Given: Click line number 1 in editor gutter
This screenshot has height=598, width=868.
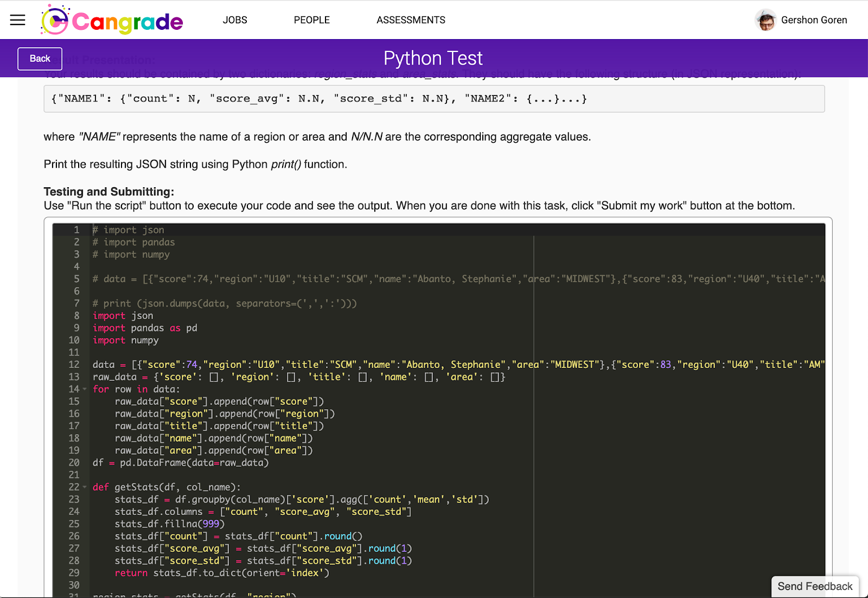Looking at the screenshot, I should (x=76, y=230).
